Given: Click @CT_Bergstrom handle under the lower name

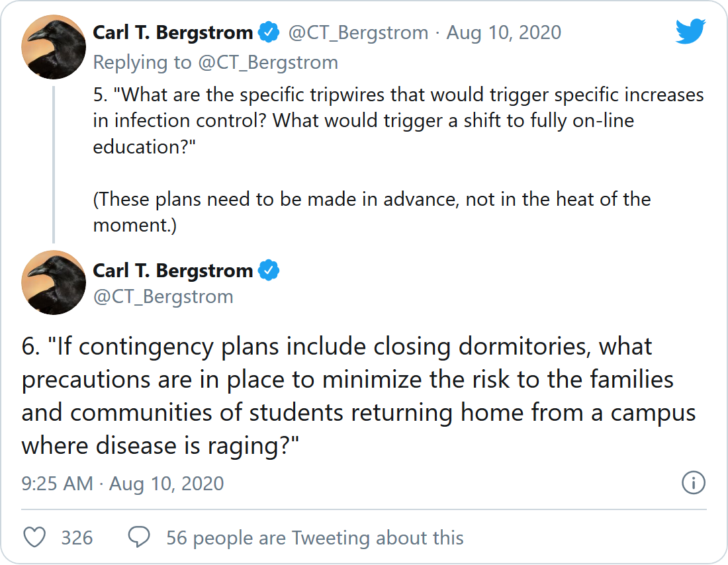Looking at the screenshot, I should (x=163, y=296).
